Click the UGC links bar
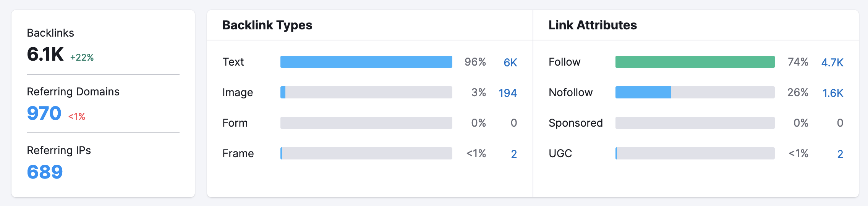Viewport: 868px width, 206px height. pyautogui.click(x=695, y=153)
